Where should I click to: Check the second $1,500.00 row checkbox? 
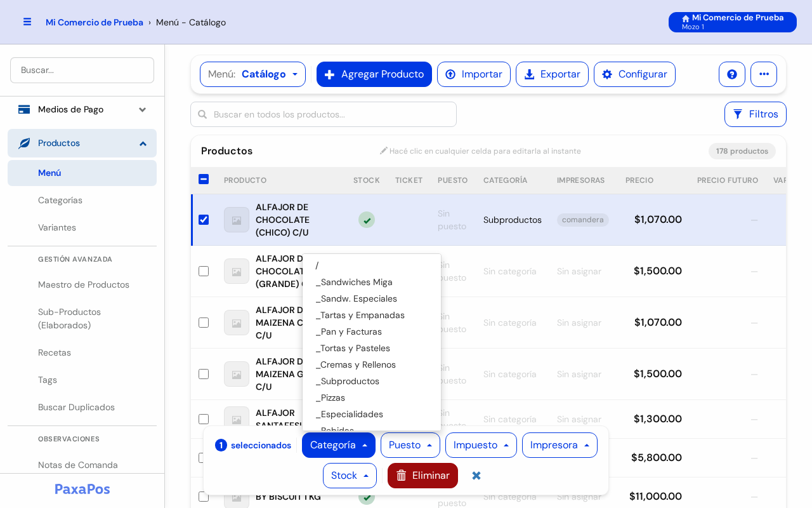click(x=204, y=374)
